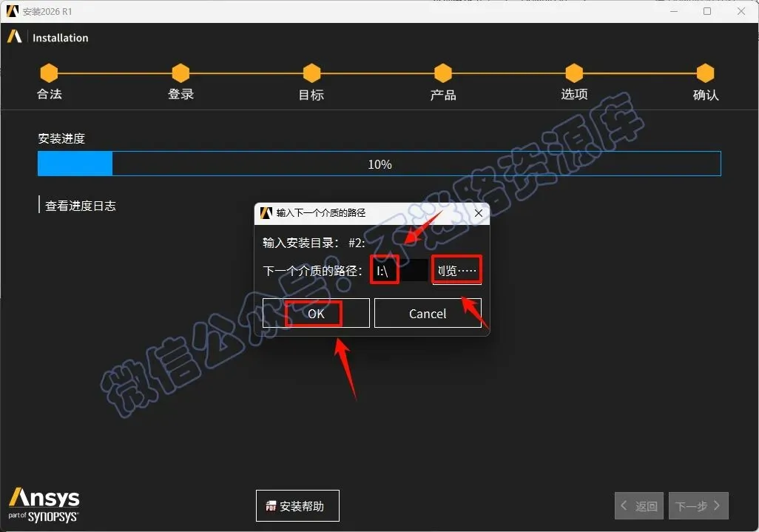The width and height of the screenshot is (759, 532).
Task: Click the Installation header title
Action: click(x=60, y=38)
